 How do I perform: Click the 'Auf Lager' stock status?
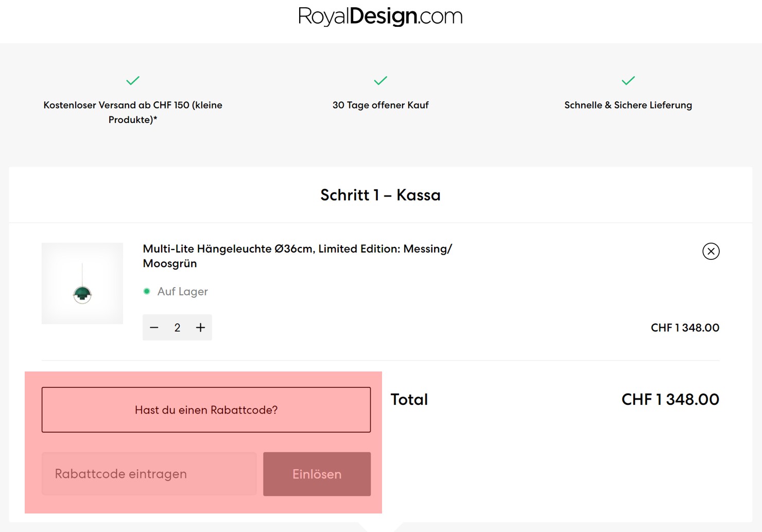tap(176, 291)
